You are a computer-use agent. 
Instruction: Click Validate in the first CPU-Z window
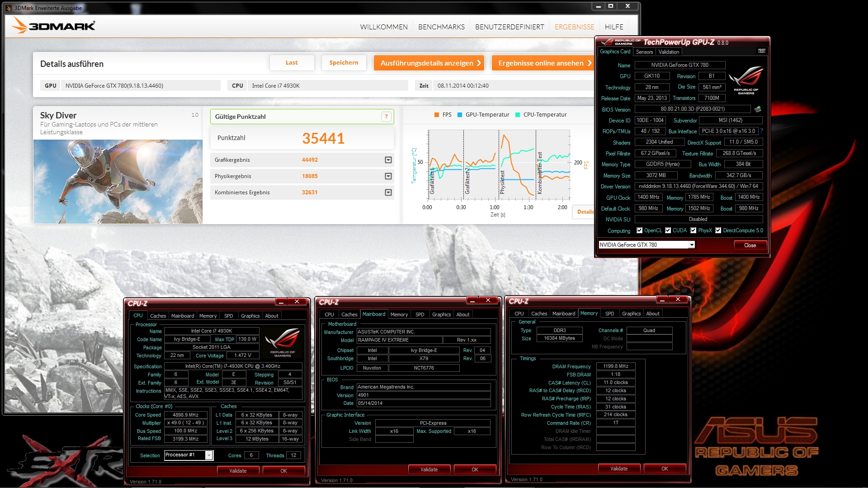(238, 471)
